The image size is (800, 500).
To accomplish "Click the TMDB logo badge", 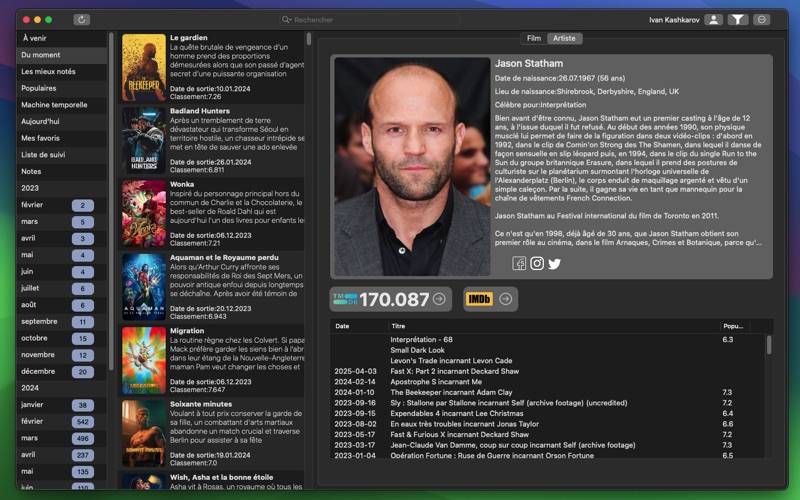I will tap(345, 299).
